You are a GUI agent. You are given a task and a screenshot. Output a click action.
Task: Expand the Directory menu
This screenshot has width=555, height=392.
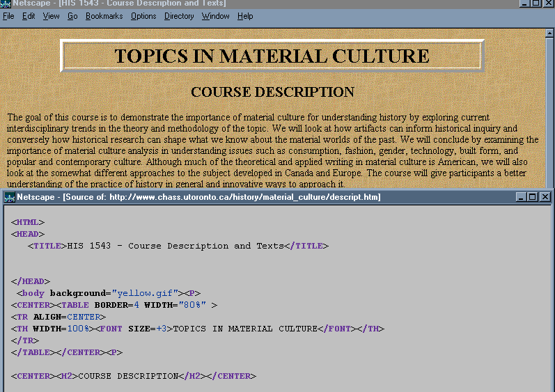[x=179, y=16]
